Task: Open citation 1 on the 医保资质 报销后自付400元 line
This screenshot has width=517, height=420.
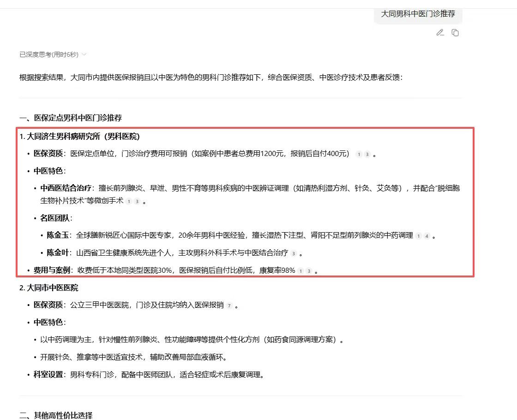Action: pyautogui.click(x=359, y=154)
